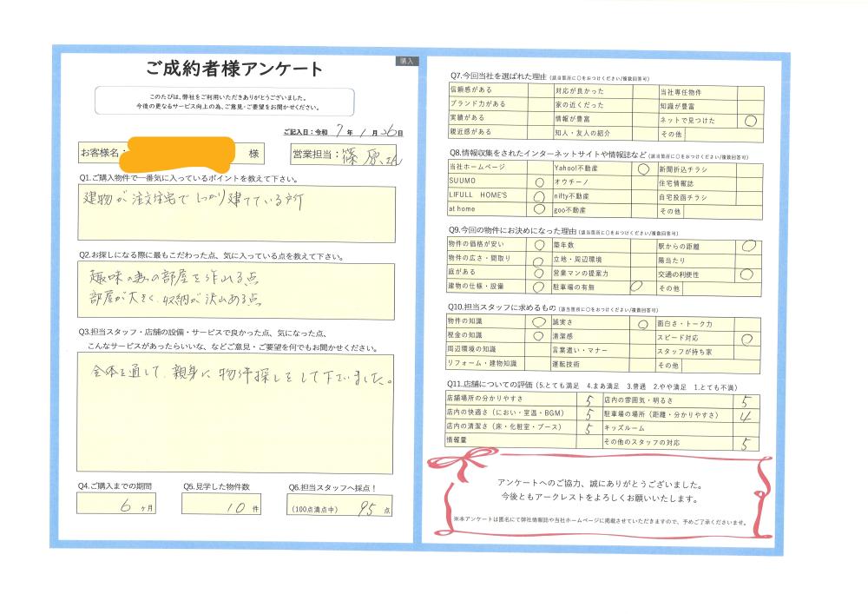
Task: Click the score cell for その他のスタッフの対応
Action: [x=746, y=444]
